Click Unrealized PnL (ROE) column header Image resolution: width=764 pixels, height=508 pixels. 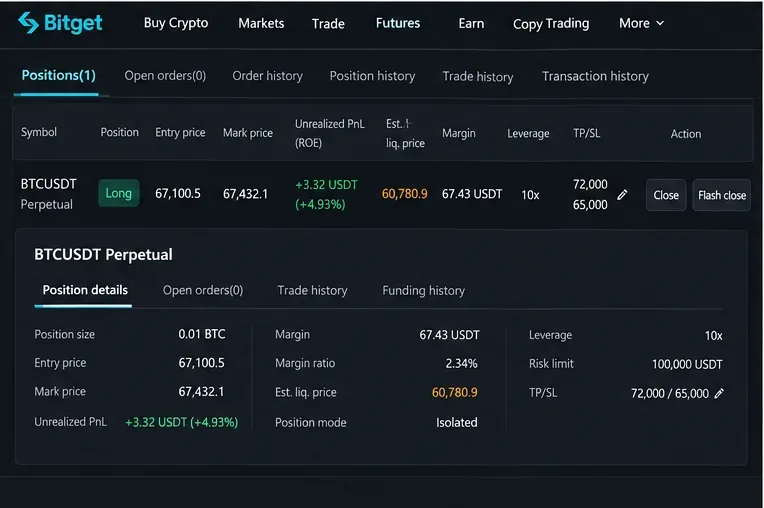click(x=329, y=133)
